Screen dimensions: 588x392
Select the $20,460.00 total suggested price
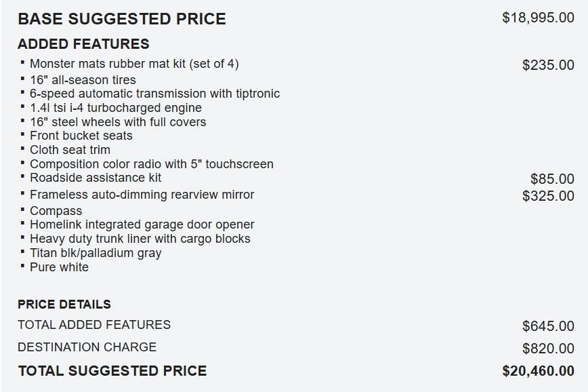[x=538, y=371]
